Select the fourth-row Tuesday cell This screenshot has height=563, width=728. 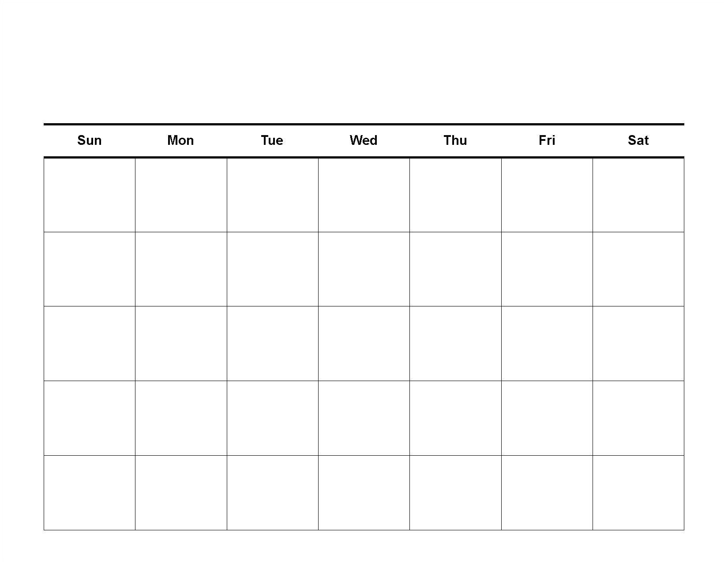pos(273,418)
